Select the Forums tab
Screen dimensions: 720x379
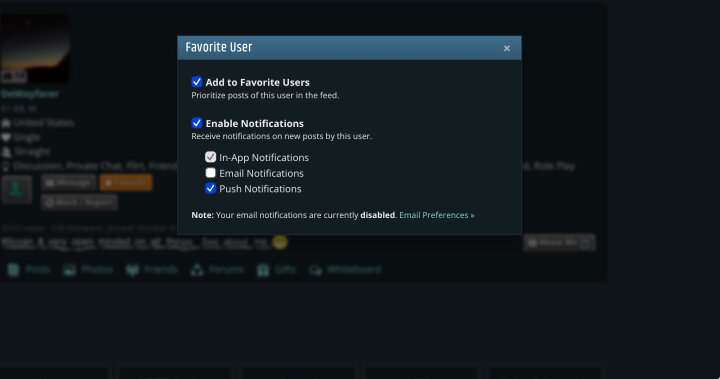pos(217,270)
